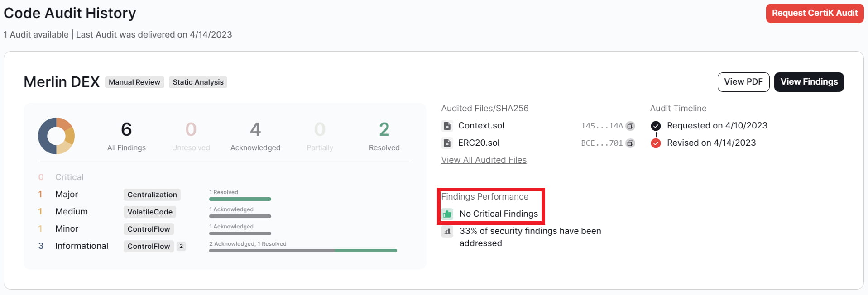Select the Manual Review tag

[134, 82]
